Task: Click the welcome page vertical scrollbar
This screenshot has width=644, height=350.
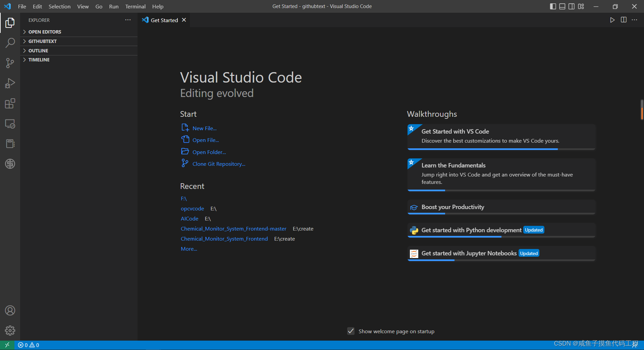Action: coord(642,109)
